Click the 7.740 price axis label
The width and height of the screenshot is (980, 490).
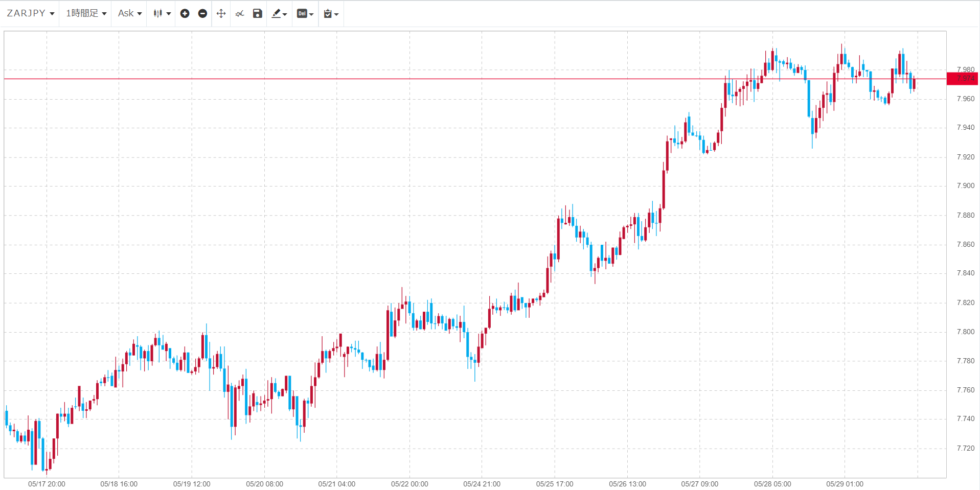(966, 418)
